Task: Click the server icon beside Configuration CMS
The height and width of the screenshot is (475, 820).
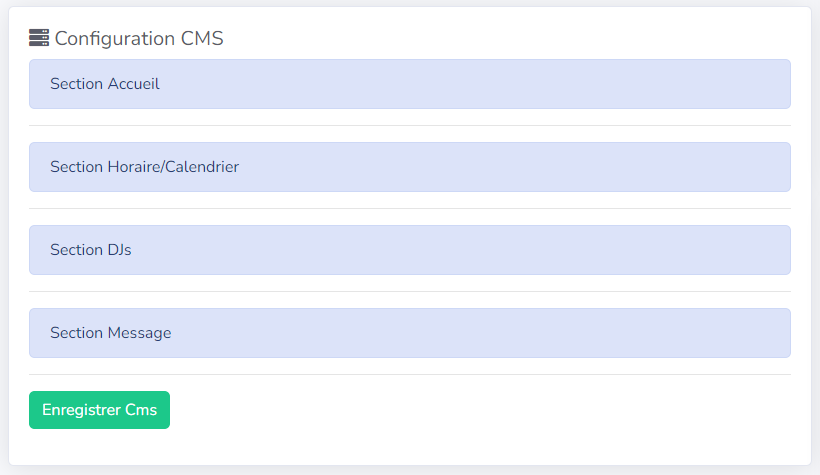Action: click(x=39, y=38)
